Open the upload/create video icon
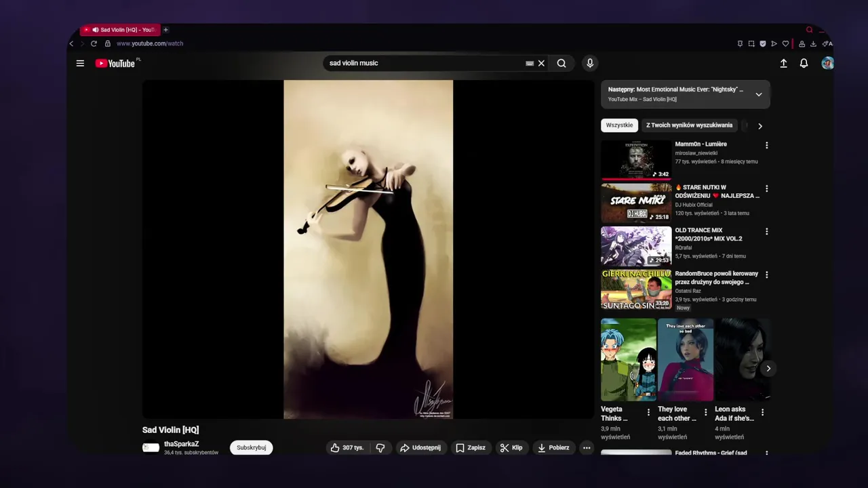This screenshot has width=868, height=488. click(783, 63)
